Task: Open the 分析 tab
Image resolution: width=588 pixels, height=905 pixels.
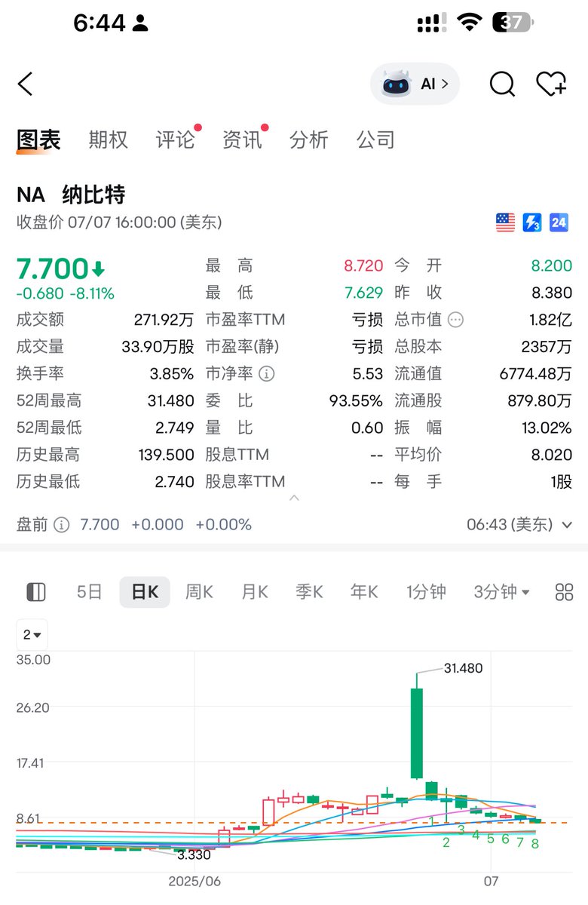Action: click(309, 140)
